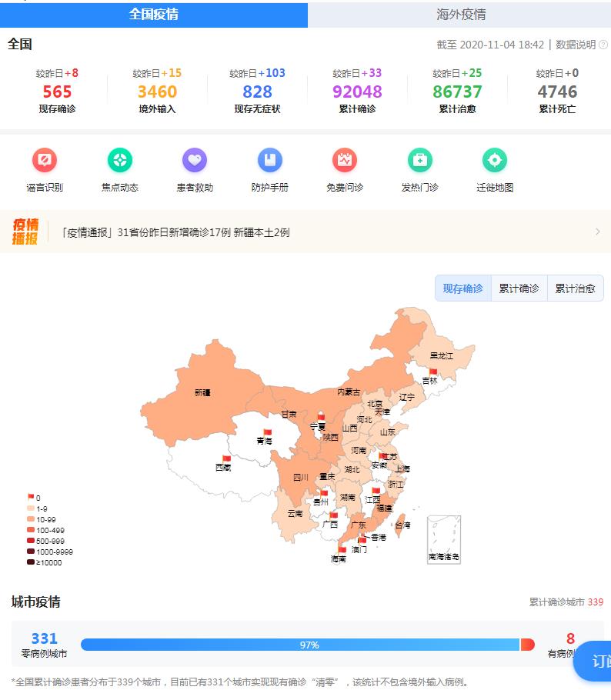The height and width of the screenshot is (700, 611).
Task: Click the blue floating subscribe button
Action: (596, 661)
